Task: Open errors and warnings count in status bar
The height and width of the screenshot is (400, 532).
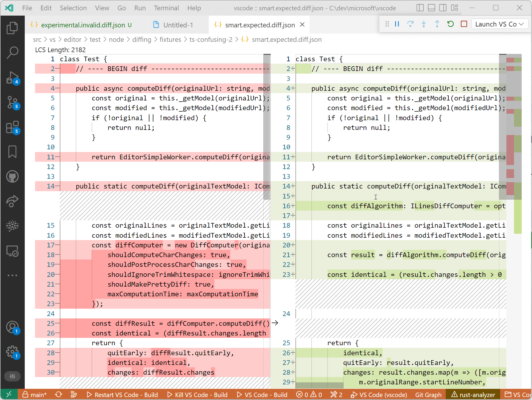Action: coord(309,395)
